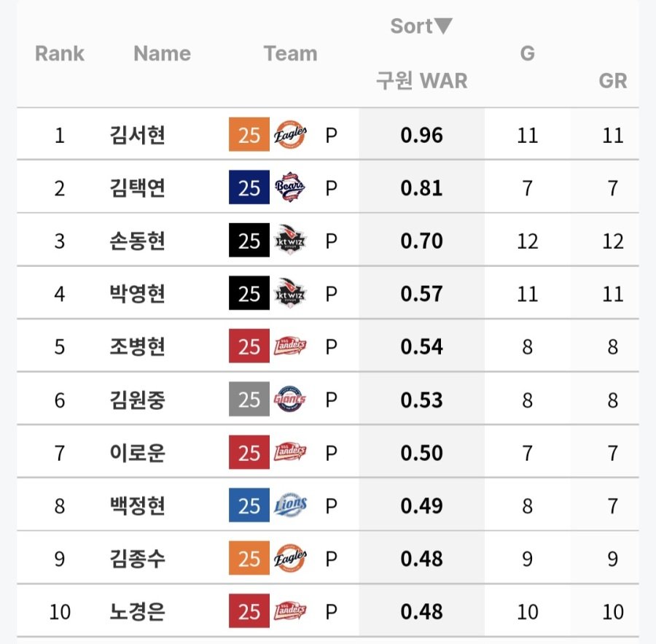Click the Lions logo beside 백정현

pos(290,505)
